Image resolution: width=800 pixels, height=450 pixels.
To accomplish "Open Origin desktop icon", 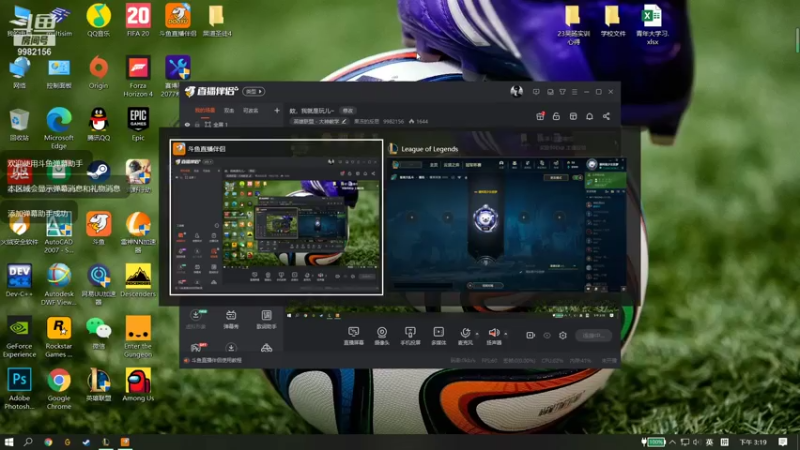I will click(x=98, y=72).
